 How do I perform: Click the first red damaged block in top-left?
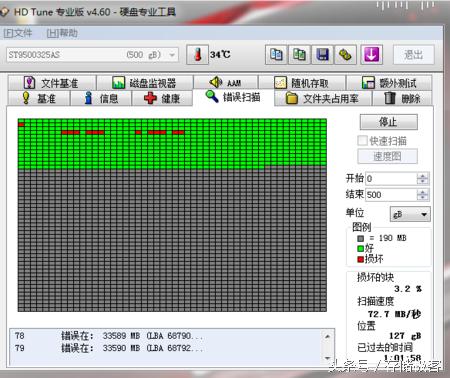(x=21, y=124)
